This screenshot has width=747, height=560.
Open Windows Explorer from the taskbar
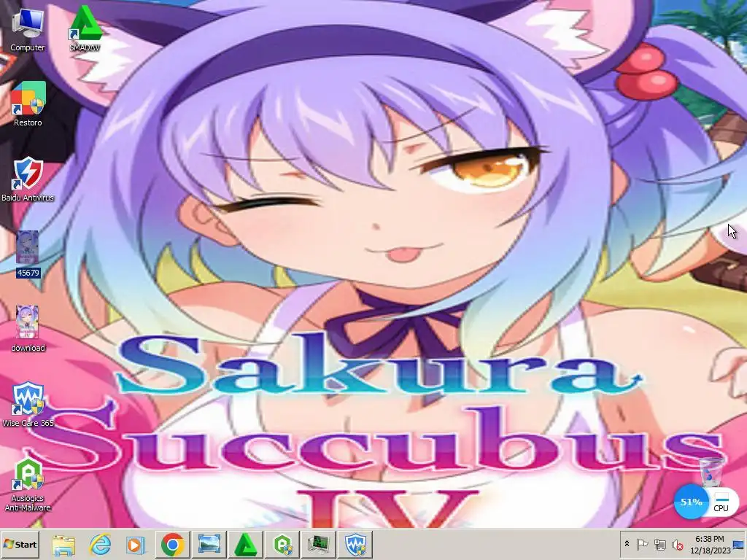[x=63, y=544]
